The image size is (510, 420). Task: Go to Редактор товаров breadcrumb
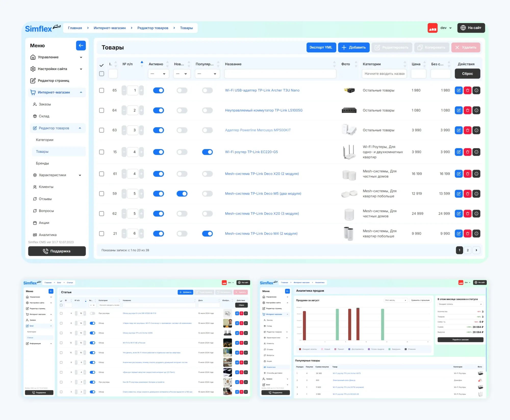[x=153, y=28]
